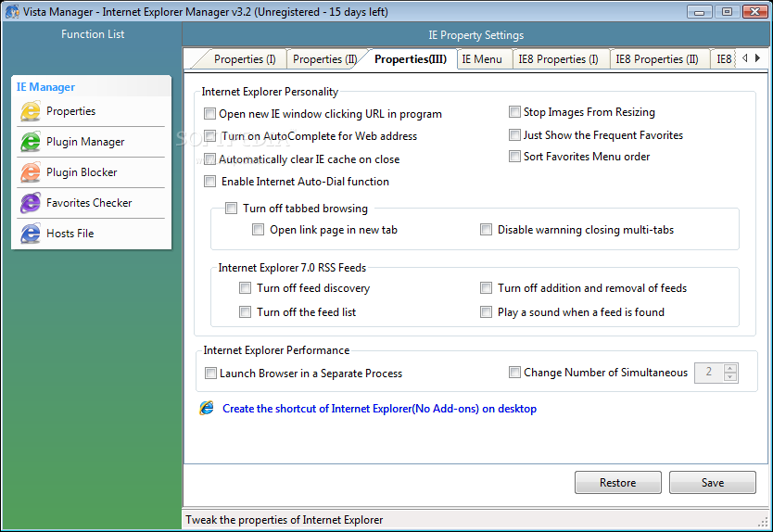Enable Open new IE window clicking URL
The width and height of the screenshot is (773, 532).
point(210,114)
